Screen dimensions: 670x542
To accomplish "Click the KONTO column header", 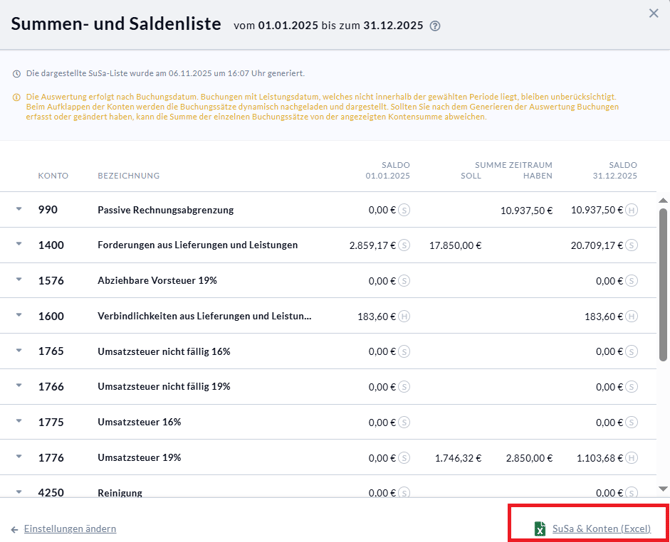I will coord(53,176).
